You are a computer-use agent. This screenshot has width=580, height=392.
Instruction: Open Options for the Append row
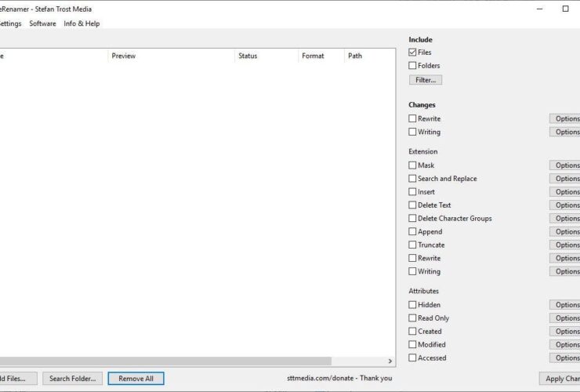coord(565,232)
